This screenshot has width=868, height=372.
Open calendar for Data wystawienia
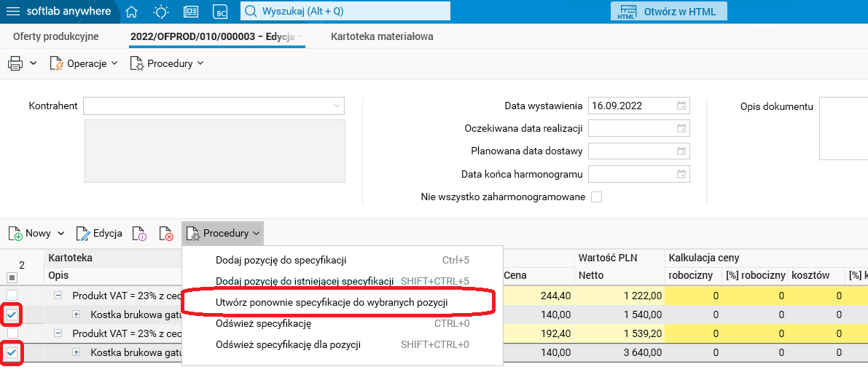pyautogui.click(x=681, y=106)
